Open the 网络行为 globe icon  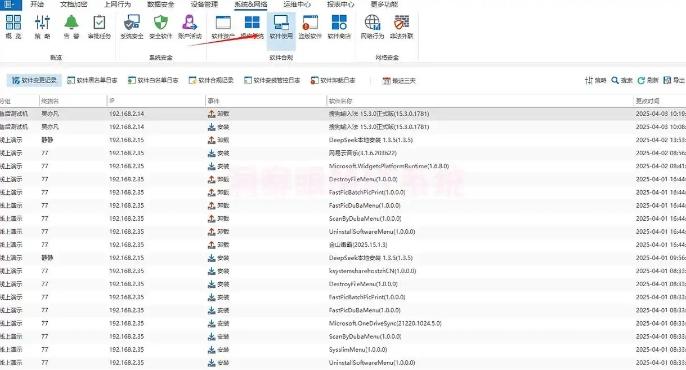[372, 27]
